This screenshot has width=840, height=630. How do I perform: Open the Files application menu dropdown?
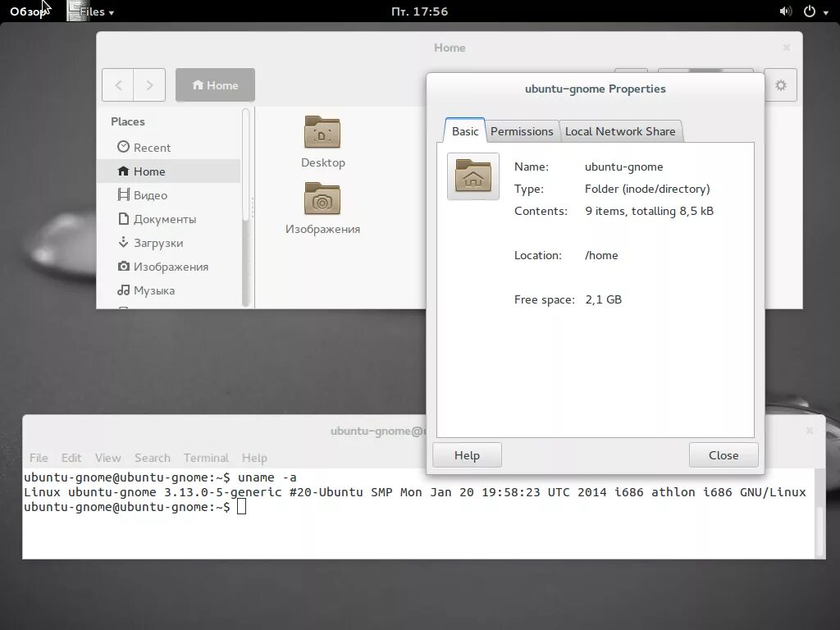pos(91,11)
